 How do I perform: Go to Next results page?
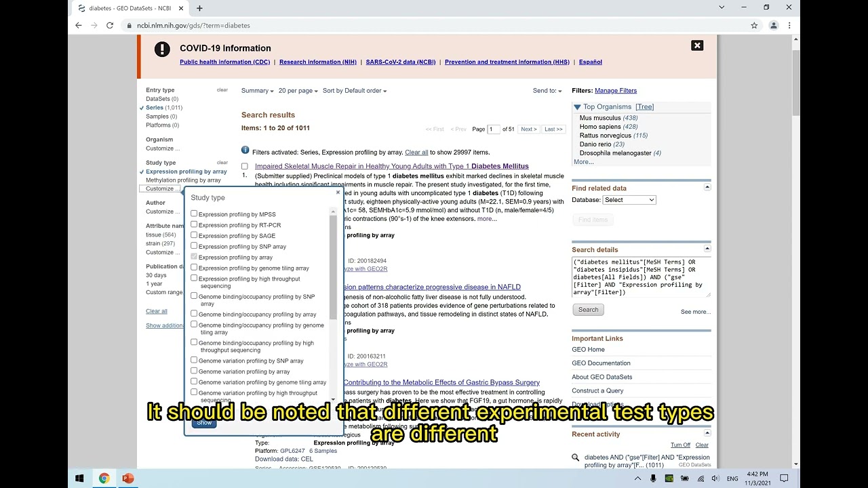point(529,129)
